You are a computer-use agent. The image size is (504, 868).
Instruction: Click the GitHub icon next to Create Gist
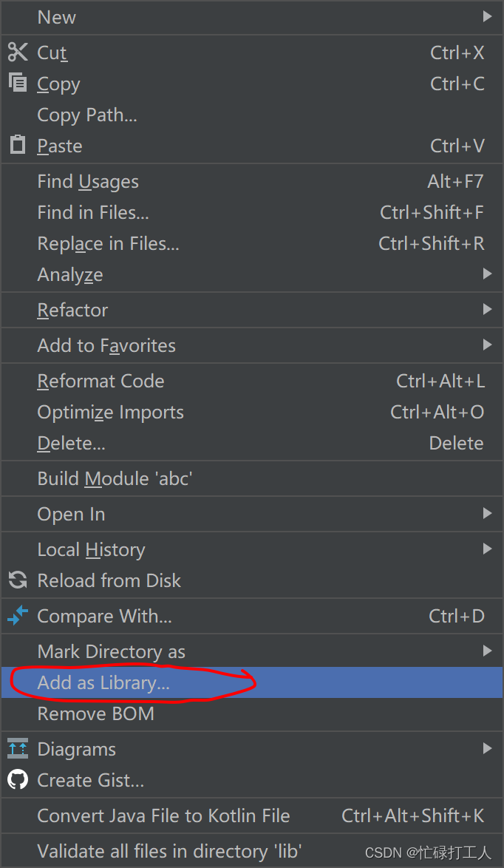pyautogui.click(x=17, y=779)
